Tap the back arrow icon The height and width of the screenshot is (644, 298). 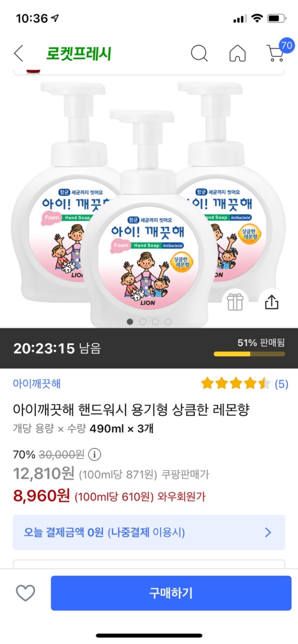point(19,54)
